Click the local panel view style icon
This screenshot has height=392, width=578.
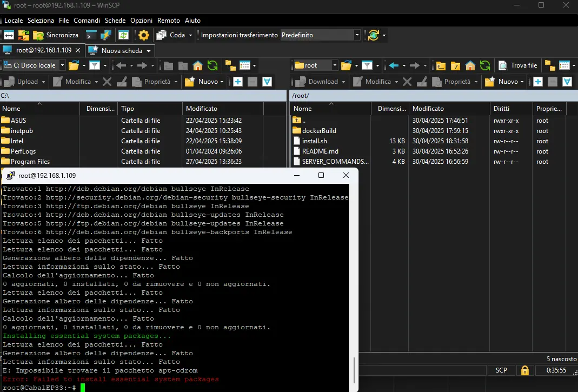pyautogui.click(x=245, y=65)
